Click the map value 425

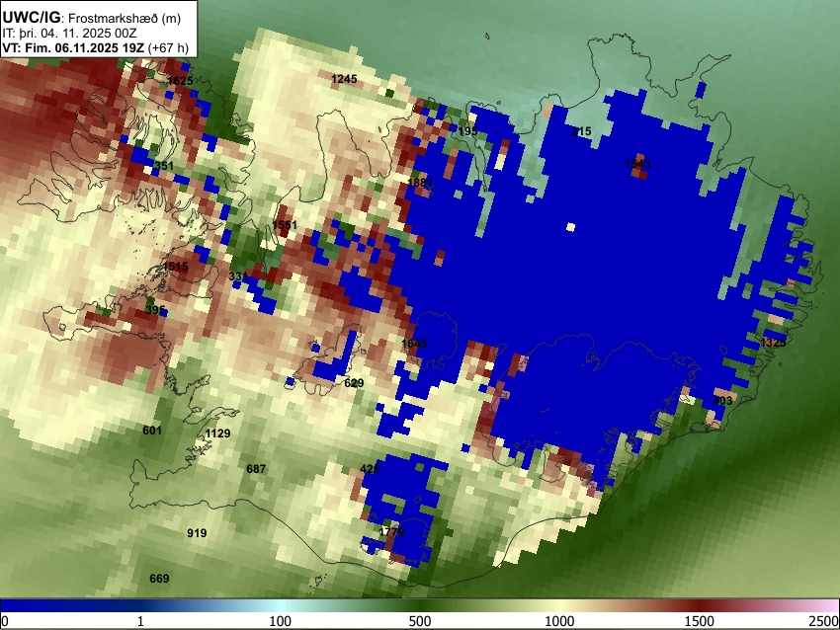pyautogui.click(x=370, y=469)
